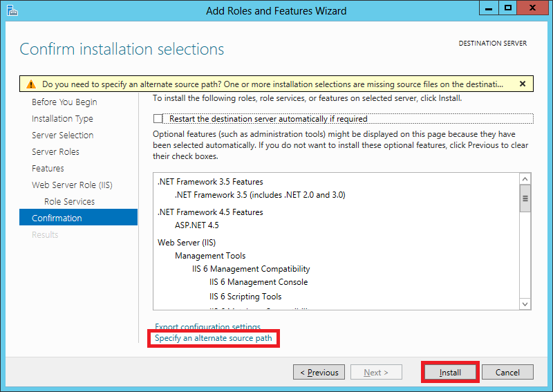The height and width of the screenshot is (392, 553).
Task: Enable automatic restart of destination server
Action: click(158, 118)
